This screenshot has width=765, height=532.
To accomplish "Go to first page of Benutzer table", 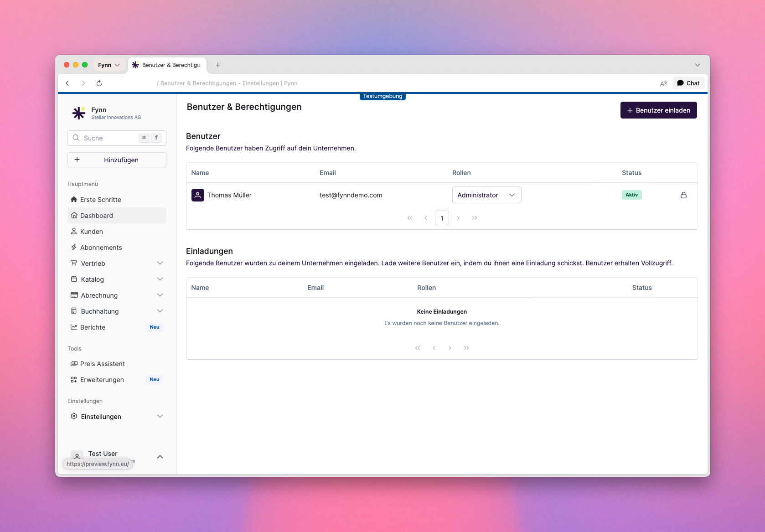I will 410,218.
